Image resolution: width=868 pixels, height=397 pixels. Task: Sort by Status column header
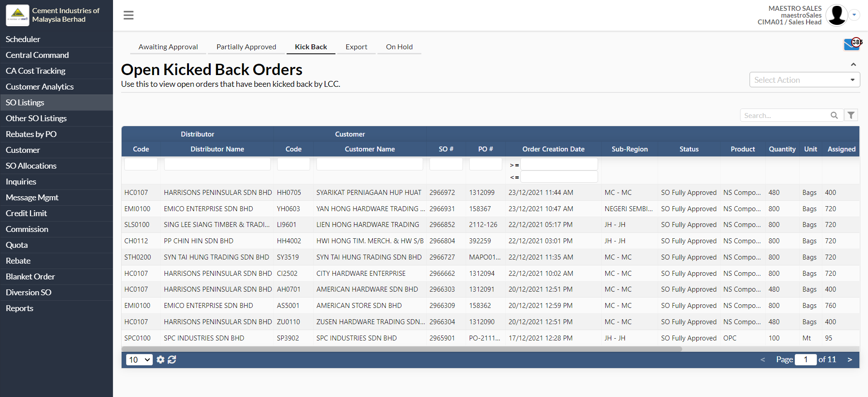[689, 149]
